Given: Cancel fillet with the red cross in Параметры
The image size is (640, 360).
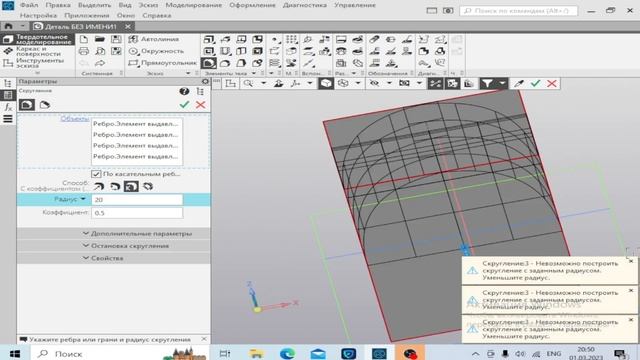Looking at the screenshot, I should 200,104.
